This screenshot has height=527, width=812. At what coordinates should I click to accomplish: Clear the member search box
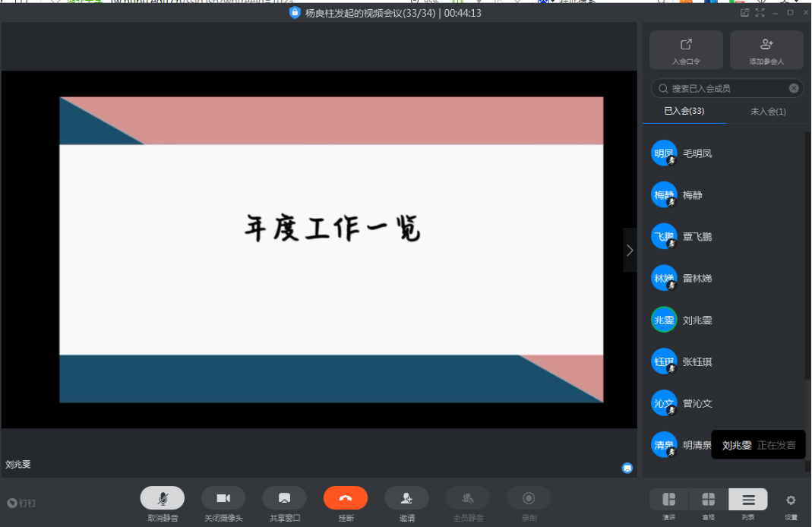coord(794,89)
